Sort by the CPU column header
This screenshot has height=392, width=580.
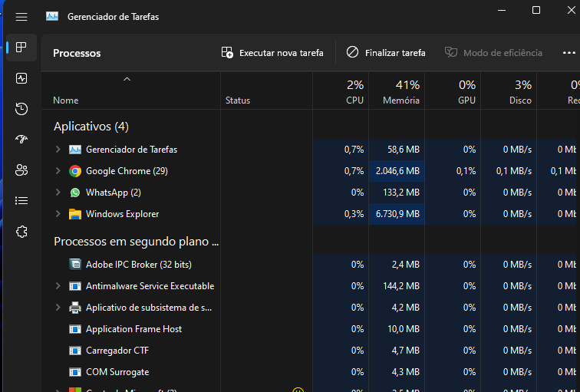[341, 91]
